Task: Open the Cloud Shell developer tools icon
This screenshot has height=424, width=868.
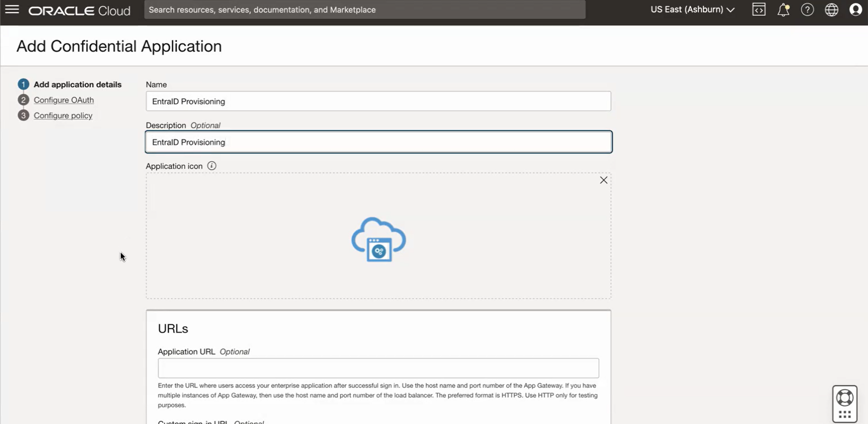Action: [x=759, y=9]
